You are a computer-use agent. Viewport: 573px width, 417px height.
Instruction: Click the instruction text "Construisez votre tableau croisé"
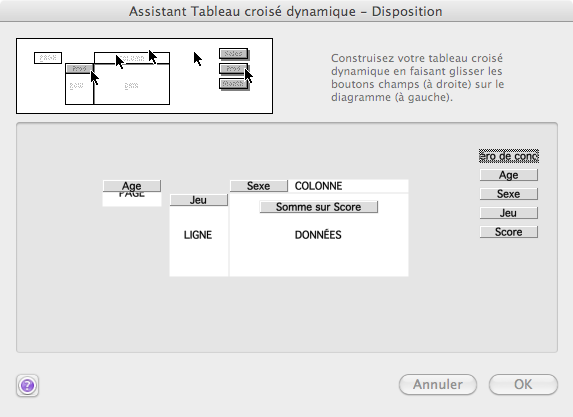click(417, 58)
